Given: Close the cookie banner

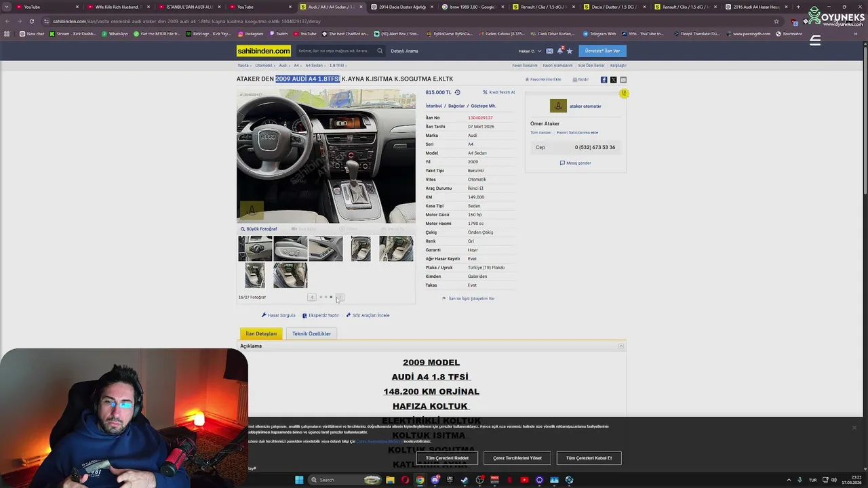Looking at the screenshot, I should (x=854, y=428).
